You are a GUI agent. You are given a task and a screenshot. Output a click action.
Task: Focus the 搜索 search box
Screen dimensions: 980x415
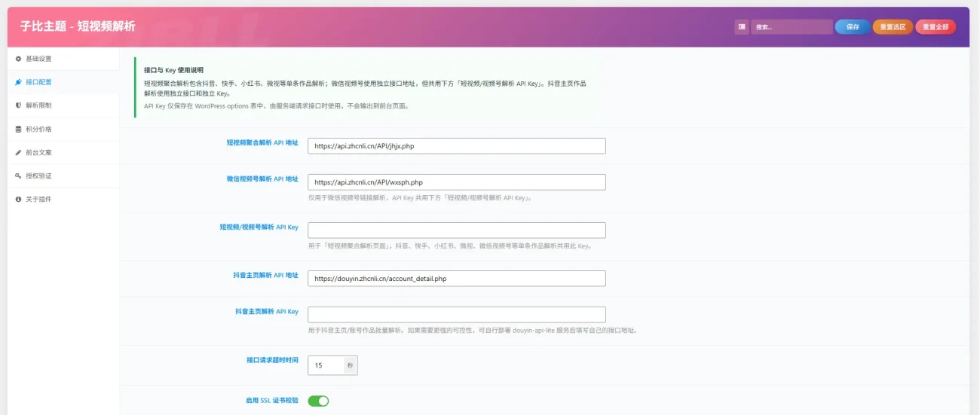click(x=792, y=27)
